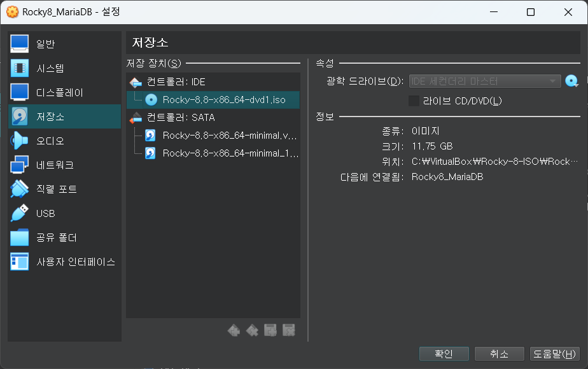588x369 pixels.
Task: Maximize the settings window
Action: point(531,12)
